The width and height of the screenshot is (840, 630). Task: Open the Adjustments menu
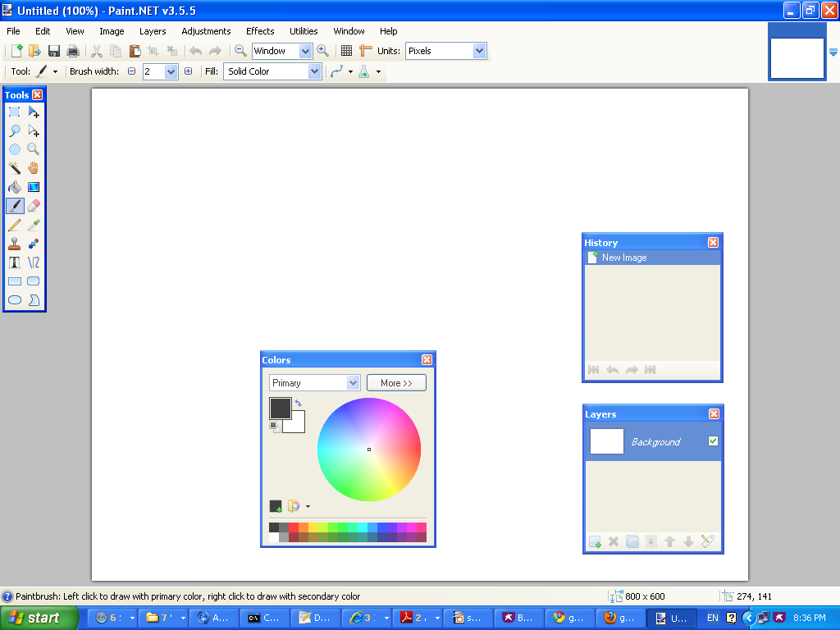pos(206,31)
